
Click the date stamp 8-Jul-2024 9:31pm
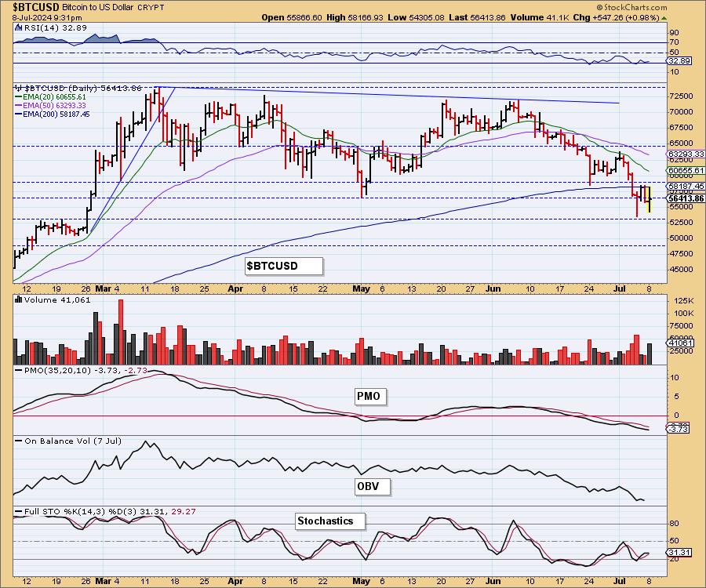coord(47,18)
